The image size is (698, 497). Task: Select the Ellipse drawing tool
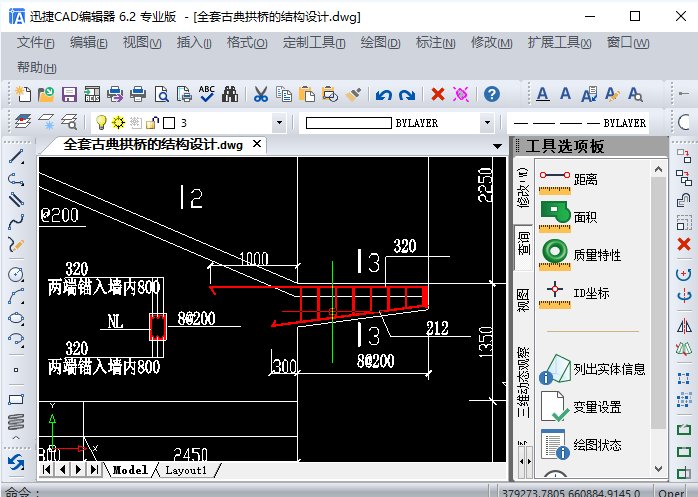pyautogui.click(x=16, y=318)
